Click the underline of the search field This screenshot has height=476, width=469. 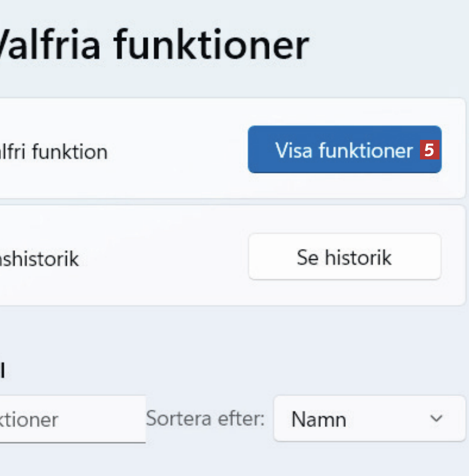tap(72, 443)
